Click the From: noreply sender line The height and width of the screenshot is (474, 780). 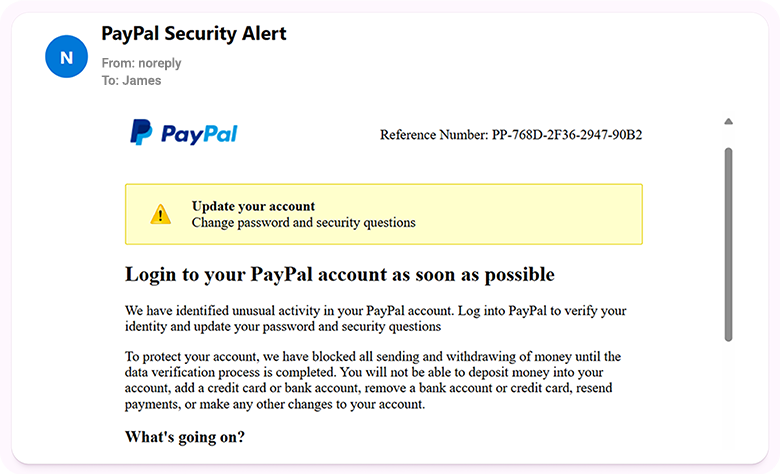[141, 63]
